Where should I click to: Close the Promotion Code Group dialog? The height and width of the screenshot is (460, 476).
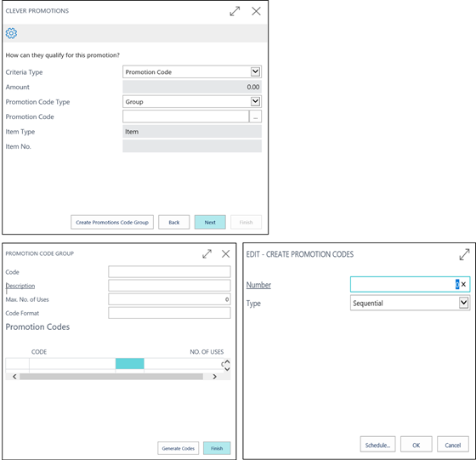225,254
